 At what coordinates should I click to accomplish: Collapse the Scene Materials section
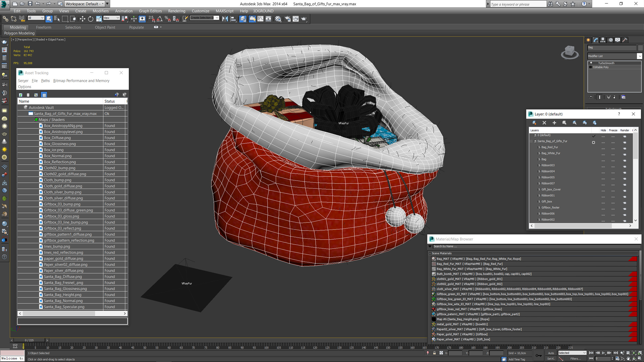pos(430,253)
